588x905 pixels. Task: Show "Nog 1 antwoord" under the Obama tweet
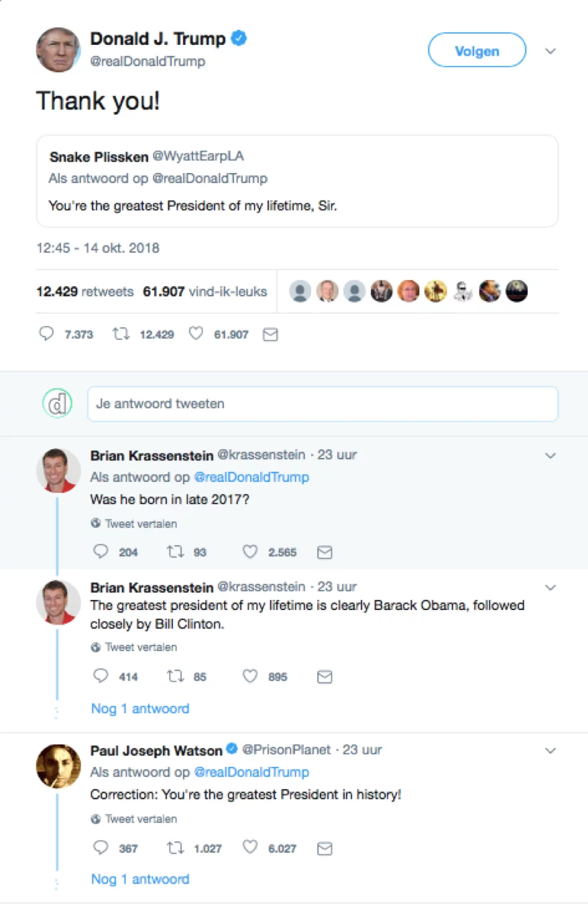tap(140, 709)
